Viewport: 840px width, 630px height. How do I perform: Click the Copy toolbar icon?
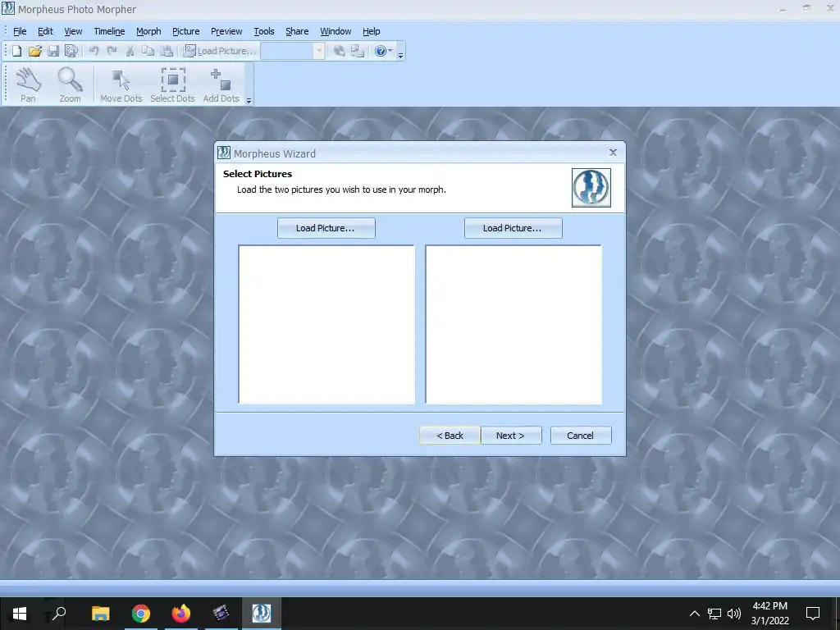[x=148, y=51]
